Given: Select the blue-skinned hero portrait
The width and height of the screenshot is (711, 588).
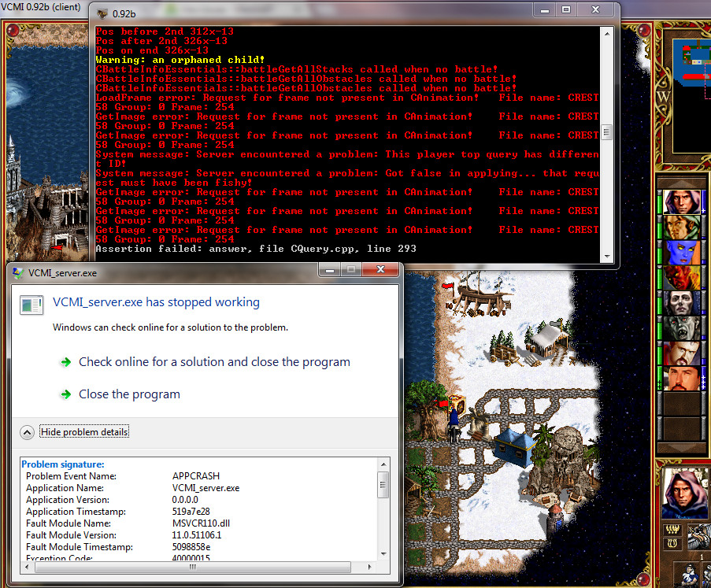Looking at the screenshot, I should (x=682, y=253).
